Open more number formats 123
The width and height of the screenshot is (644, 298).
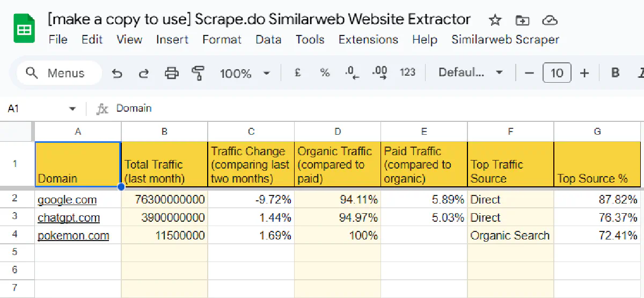(408, 72)
